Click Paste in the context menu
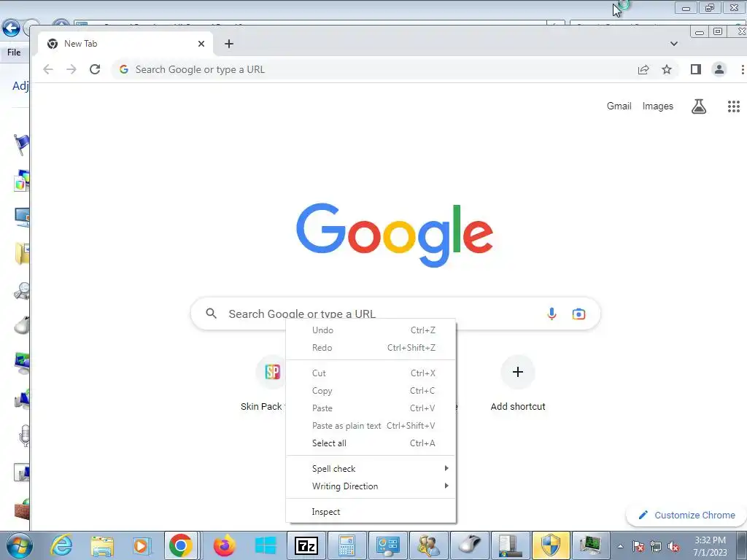The height and width of the screenshot is (560, 747). pyautogui.click(x=371, y=408)
